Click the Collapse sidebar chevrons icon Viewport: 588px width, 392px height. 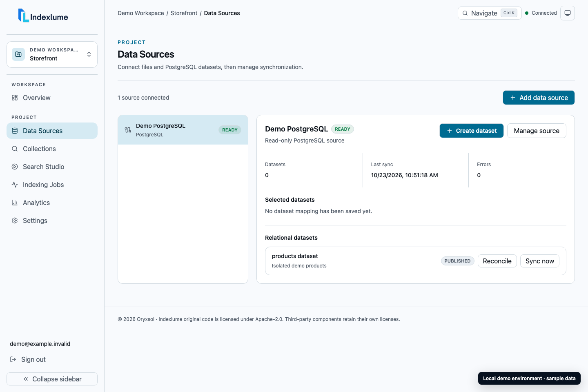click(26, 379)
